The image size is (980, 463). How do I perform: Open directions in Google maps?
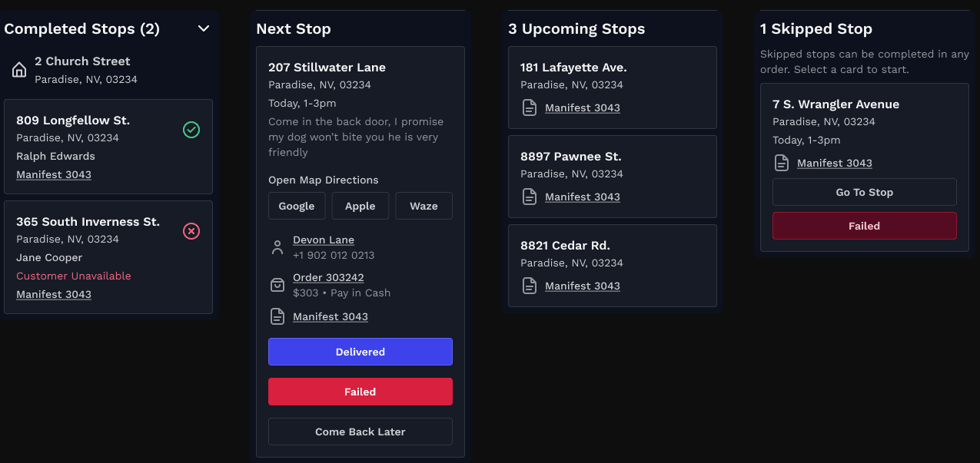point(297,206)
